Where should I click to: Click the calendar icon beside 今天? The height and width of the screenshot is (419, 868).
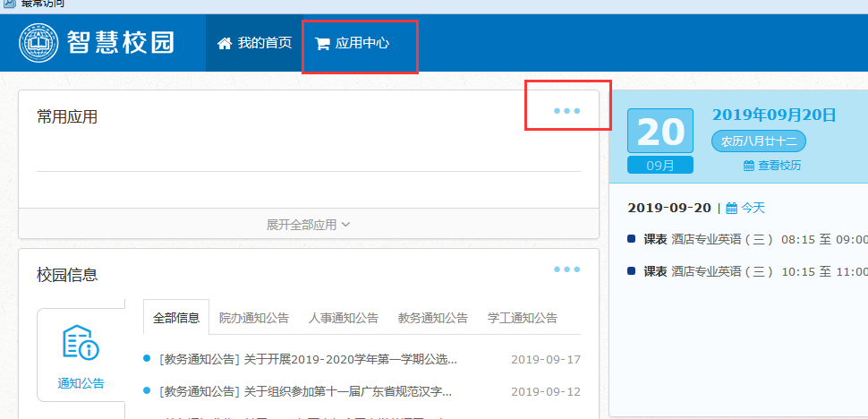(x=732, y=208)
